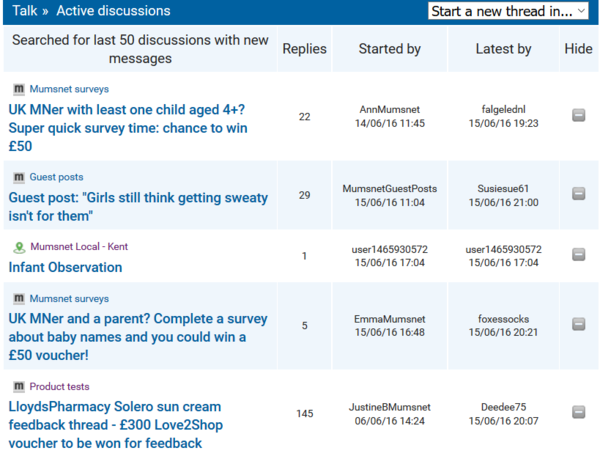Click location pin icon beside Mumsnet Local - Kent
600x456 pixels.
pos(19,248)
